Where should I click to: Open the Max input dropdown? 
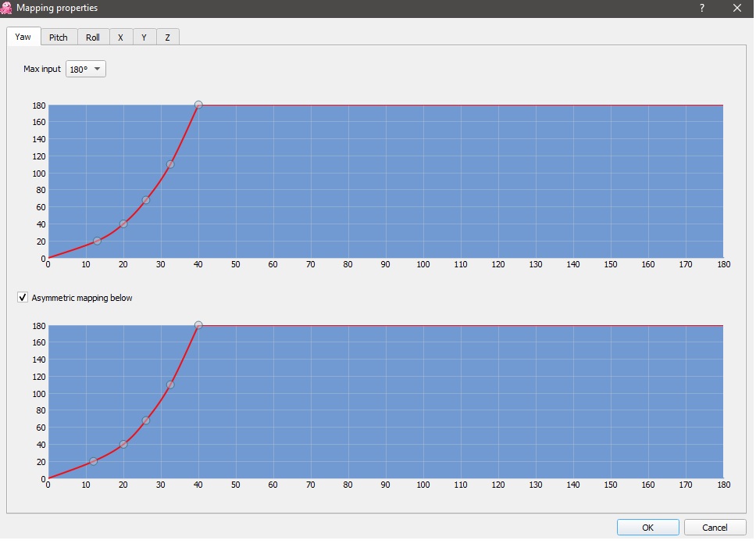click(x=86, y=69)
